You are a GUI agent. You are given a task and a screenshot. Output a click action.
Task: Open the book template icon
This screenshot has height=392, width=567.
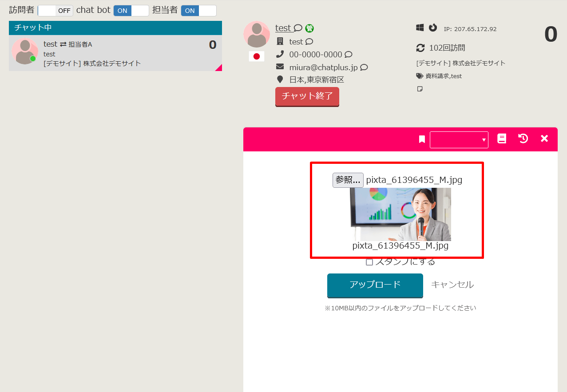pyautogui.click(x=502, y=139)
